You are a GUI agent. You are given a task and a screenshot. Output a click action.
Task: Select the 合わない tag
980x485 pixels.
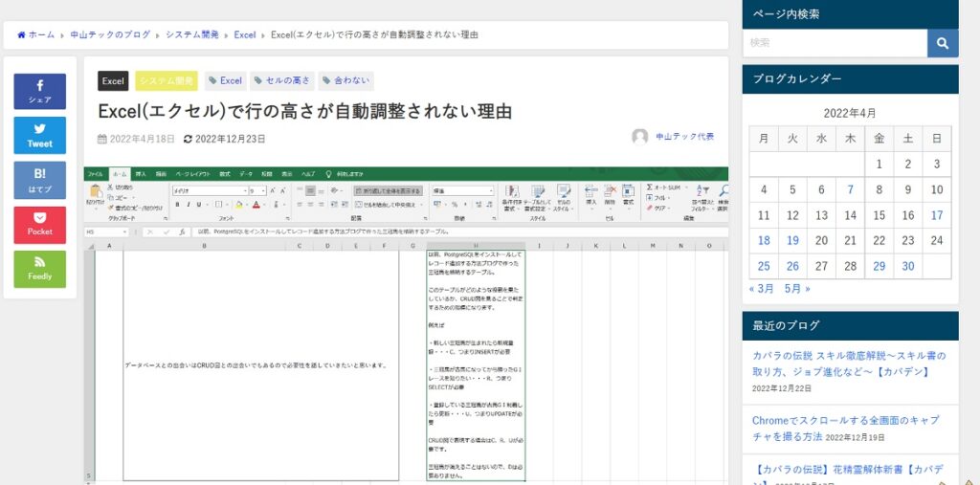(345, 81)
